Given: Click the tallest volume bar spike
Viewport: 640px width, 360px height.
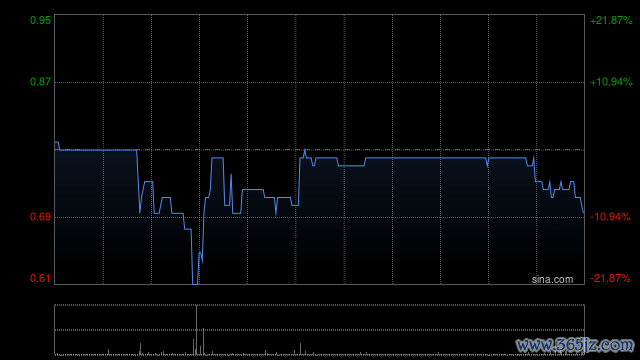Looking at the screenshot, I should click(x=196, y=330).
